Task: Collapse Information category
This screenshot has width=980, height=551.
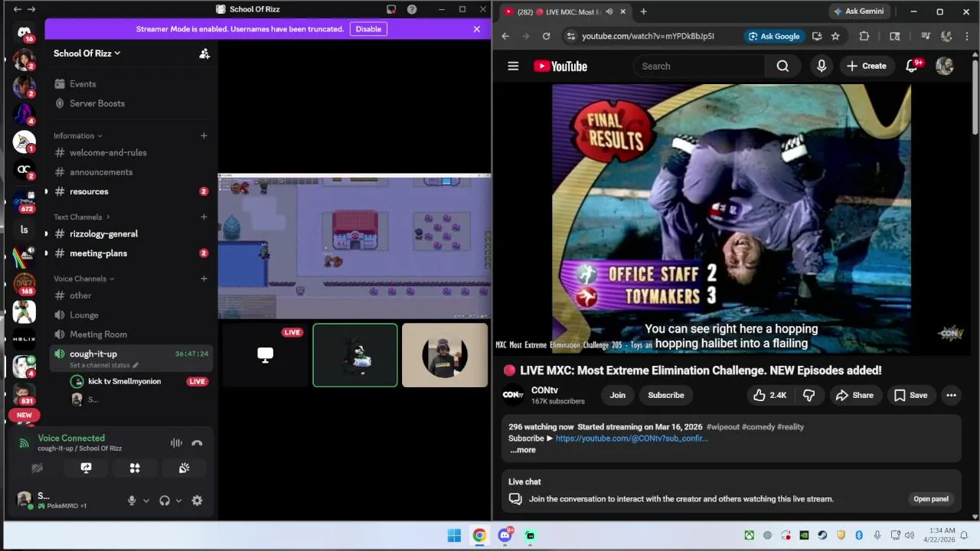Action: (77, 135)
